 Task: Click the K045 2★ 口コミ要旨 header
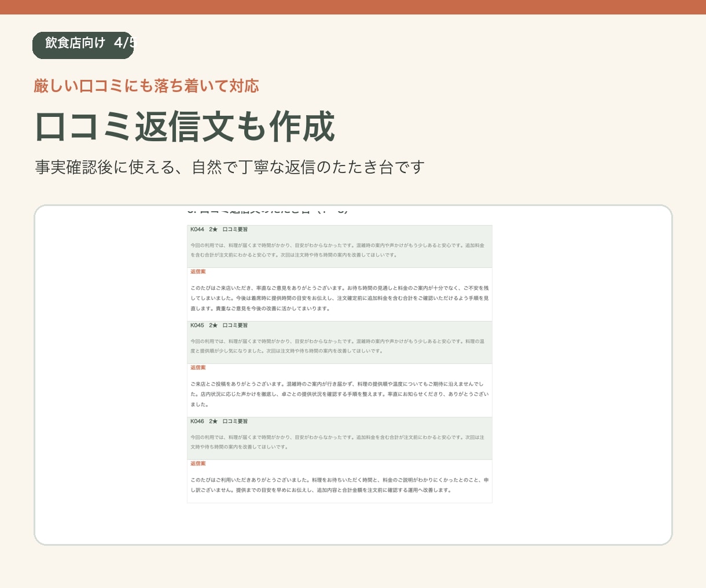[x=219, y=325]
